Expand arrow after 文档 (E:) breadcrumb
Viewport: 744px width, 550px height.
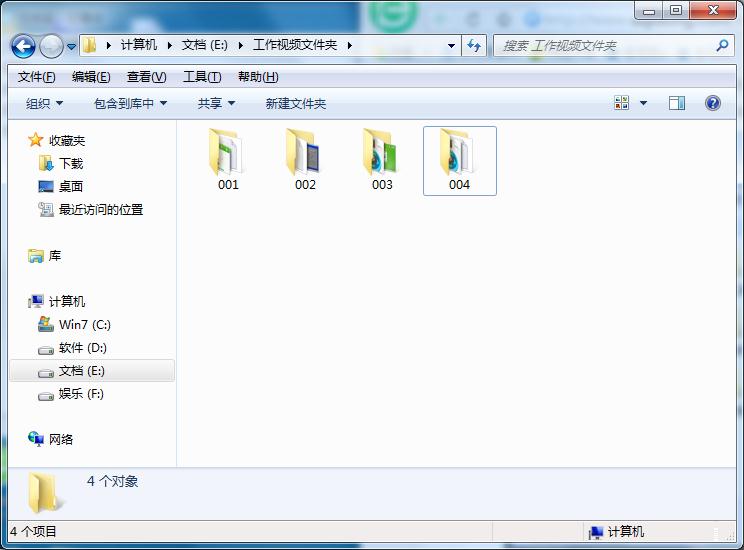point(241,46)
